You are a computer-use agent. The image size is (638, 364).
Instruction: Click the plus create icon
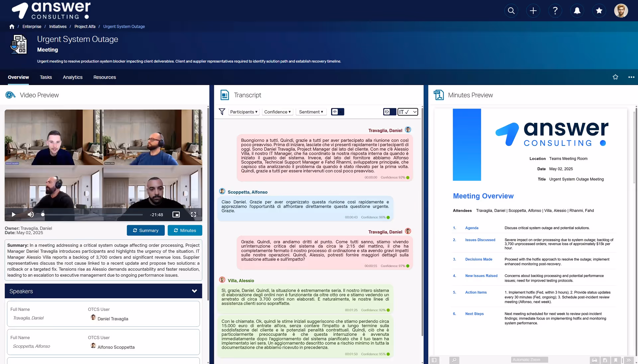click(x=533, y=11)
